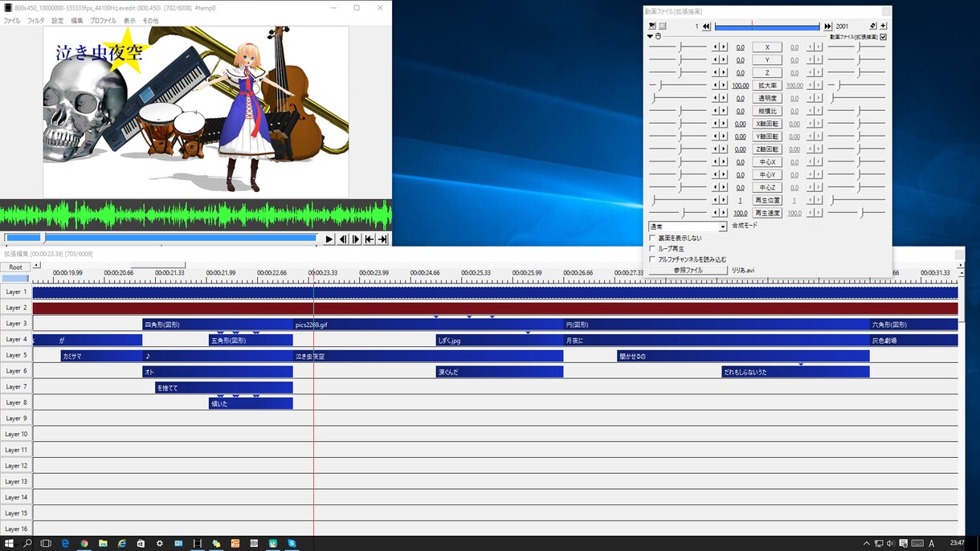Select the 泣き虫夜空 text object on Layer 5
This screenshot has height=551, width=980.
427,356
